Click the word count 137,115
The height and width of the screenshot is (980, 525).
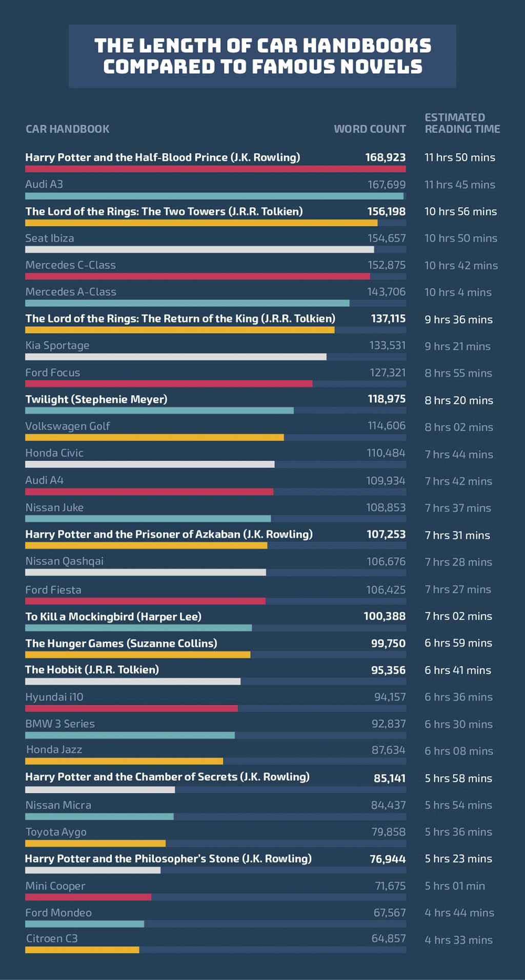(x=388, y=319)
